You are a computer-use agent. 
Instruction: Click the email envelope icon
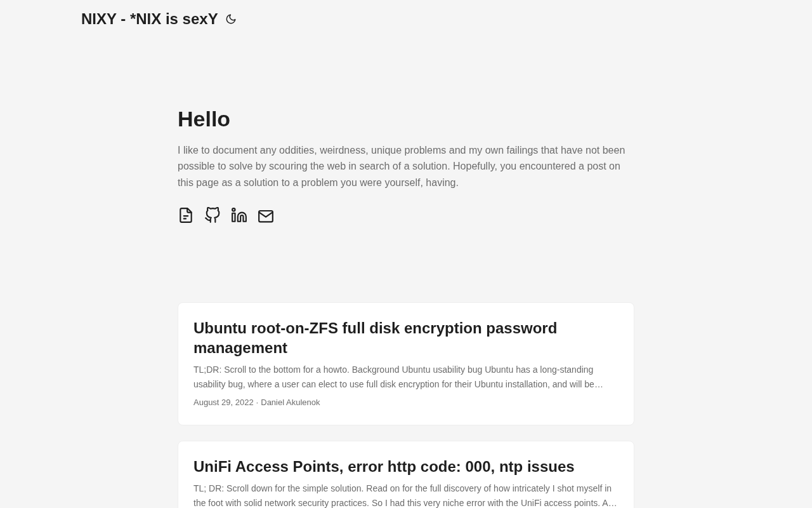pos(266,217)
